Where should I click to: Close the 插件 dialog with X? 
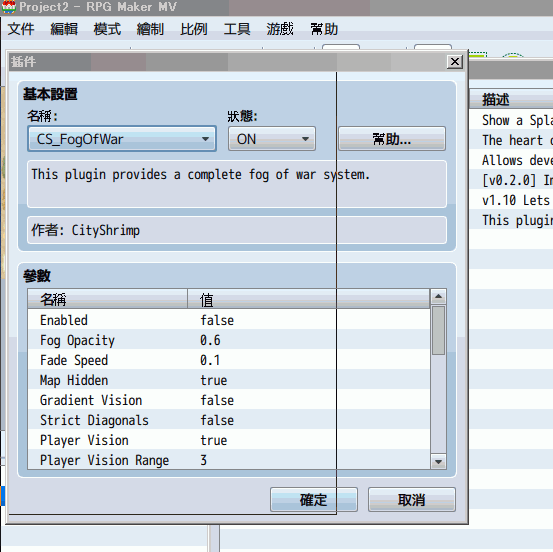tap(455, 62)
